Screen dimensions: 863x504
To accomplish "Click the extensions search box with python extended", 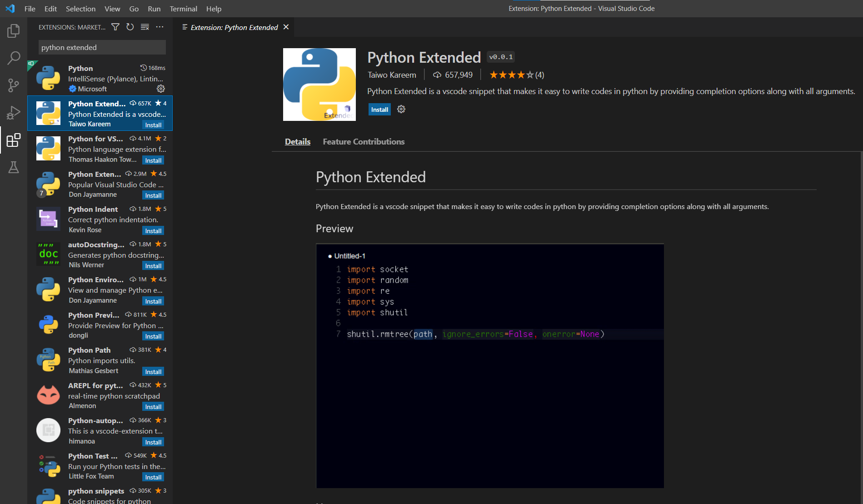I will (102, 47).
